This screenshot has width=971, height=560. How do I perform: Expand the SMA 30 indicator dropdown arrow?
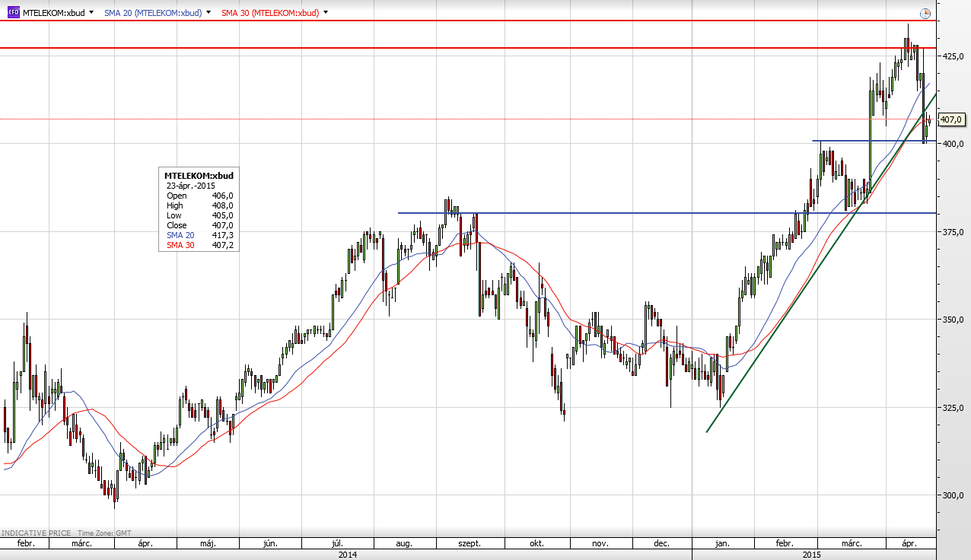click(x=326, y=13)
